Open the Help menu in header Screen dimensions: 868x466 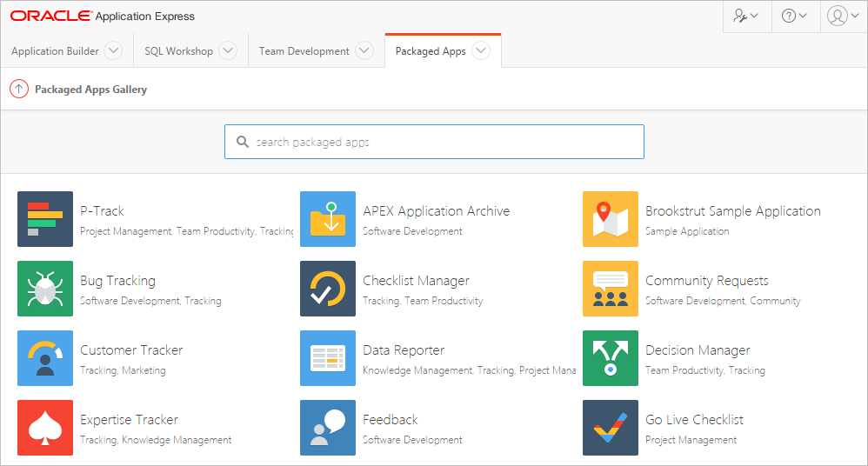point(794,17)
